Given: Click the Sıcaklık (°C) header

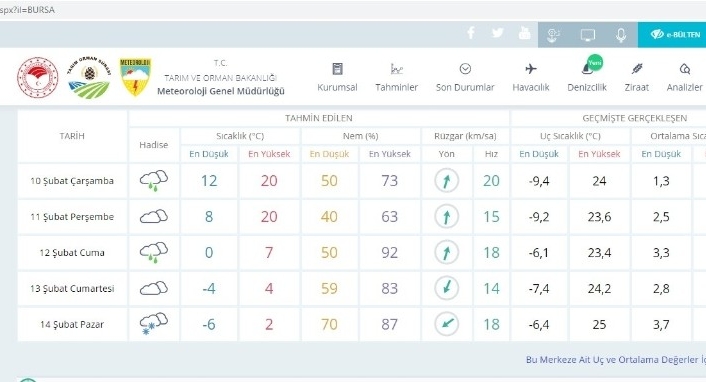Looking at the screenshot, I should pos(240,136).
